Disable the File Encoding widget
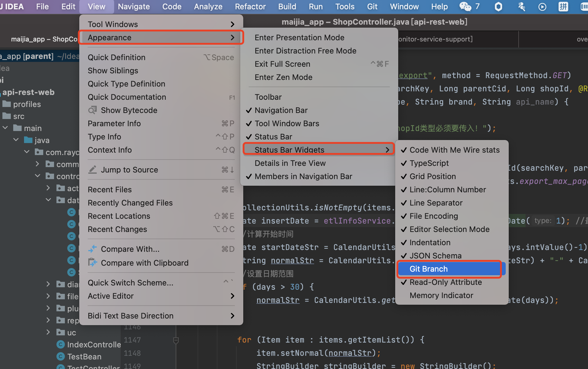The height and width of the screenshot is (369, 588). (434, 216)
